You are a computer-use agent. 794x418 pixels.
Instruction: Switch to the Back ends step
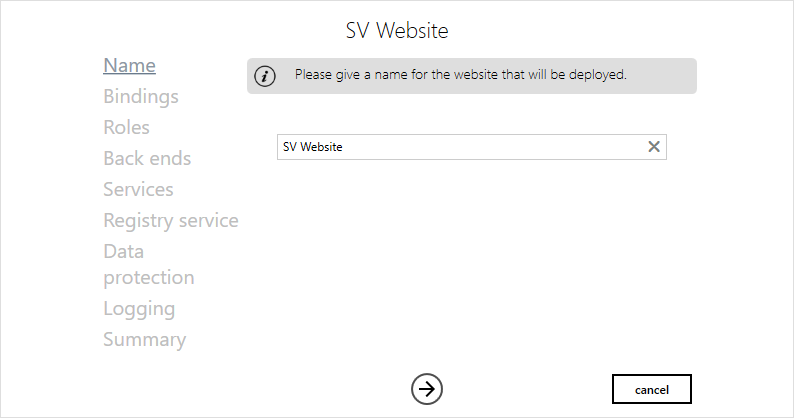147,159
